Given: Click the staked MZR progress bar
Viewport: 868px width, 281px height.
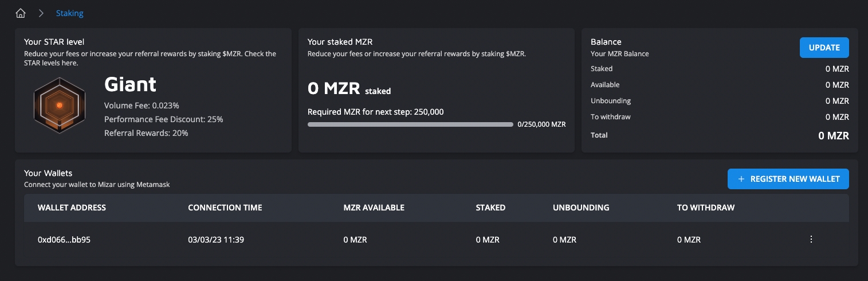Looking at the screenshot, I should [410, 124].
